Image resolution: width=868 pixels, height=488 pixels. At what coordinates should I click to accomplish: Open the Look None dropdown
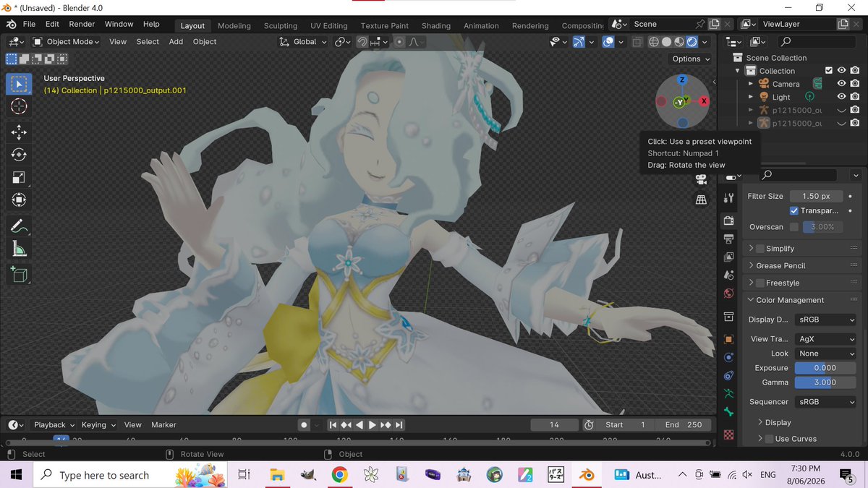(825, 354)
